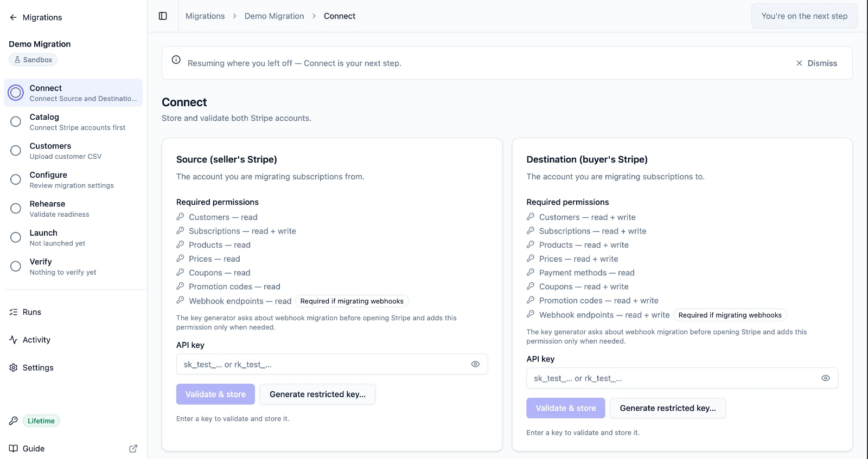Click the Connect step circle icon

[16, 93]
